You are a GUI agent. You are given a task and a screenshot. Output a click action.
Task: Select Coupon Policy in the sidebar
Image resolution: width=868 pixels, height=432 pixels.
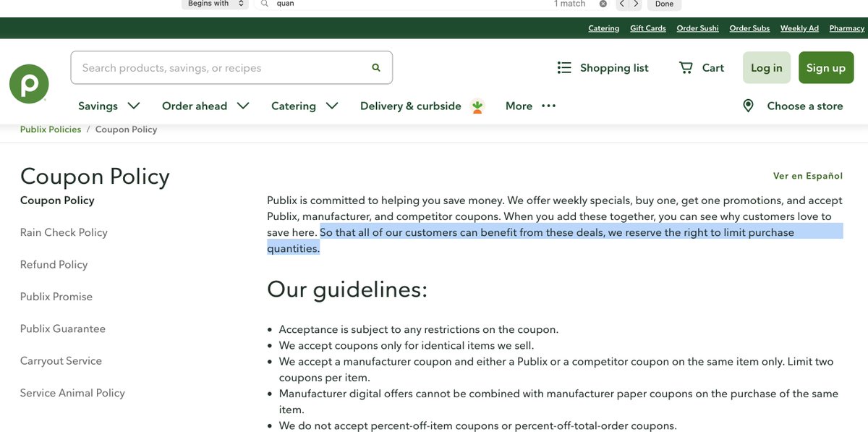[57, 200]
